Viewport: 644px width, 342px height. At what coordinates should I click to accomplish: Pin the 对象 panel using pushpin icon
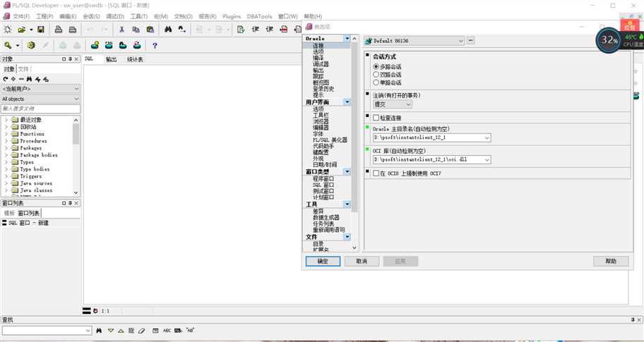(70, 59)
